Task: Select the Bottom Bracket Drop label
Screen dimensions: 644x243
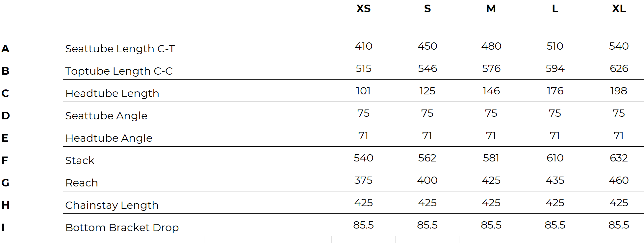Action: point(122,228)
